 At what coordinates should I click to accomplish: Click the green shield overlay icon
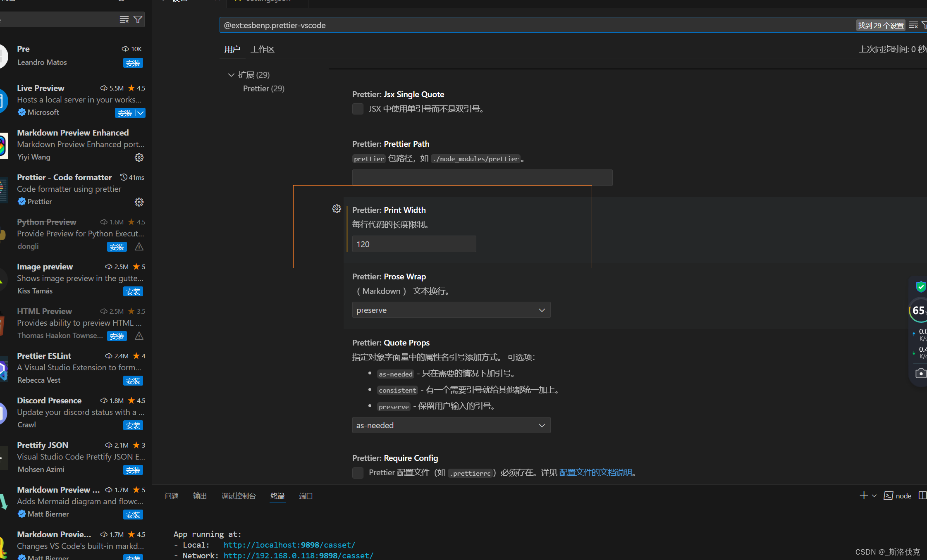921,286
